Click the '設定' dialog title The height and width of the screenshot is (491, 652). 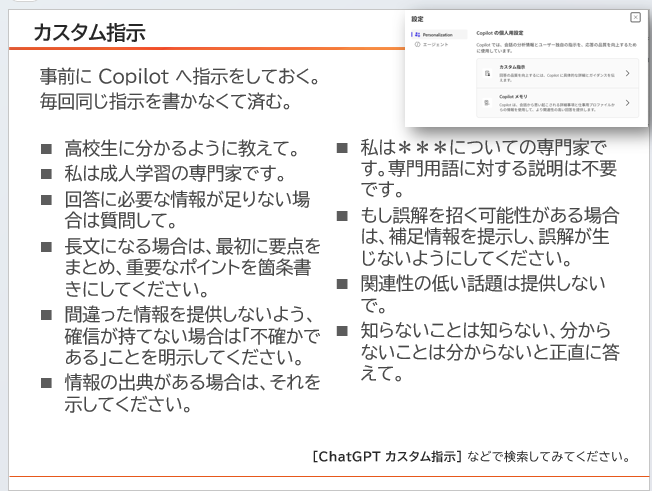(x=417, y=19)
